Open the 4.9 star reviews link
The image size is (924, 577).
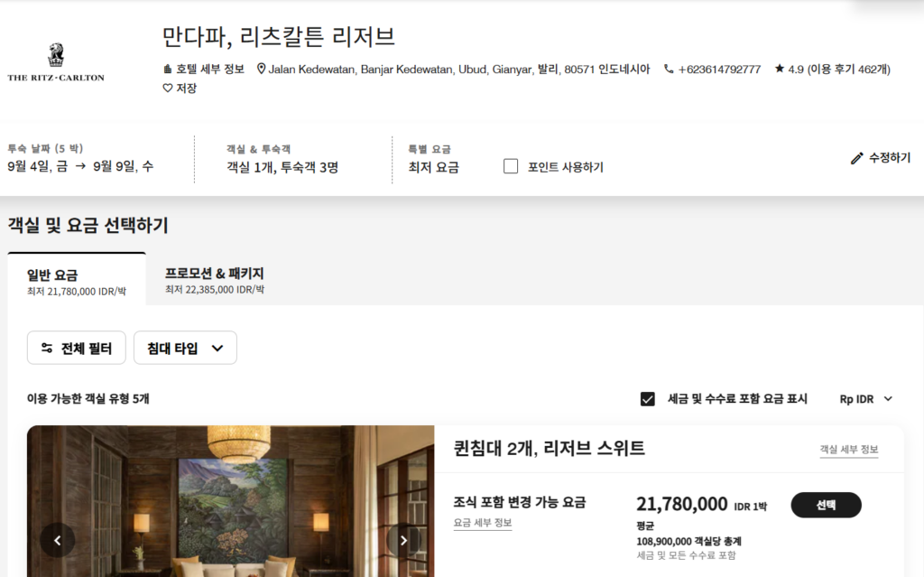point(832,69)
